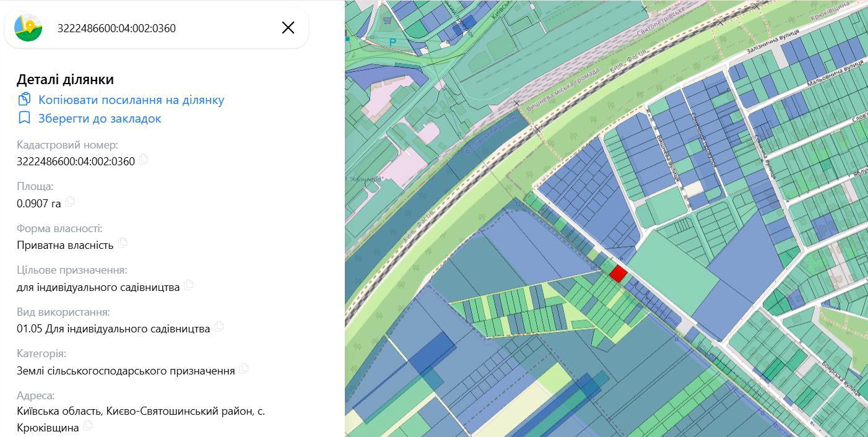
Task: Click the 'Деталі ділянки' heading
Action: tap(65, 79)
